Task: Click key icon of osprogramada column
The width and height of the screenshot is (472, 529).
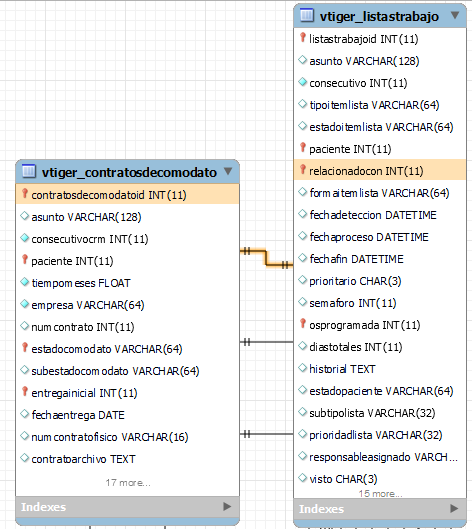Action: pos(303,324)
